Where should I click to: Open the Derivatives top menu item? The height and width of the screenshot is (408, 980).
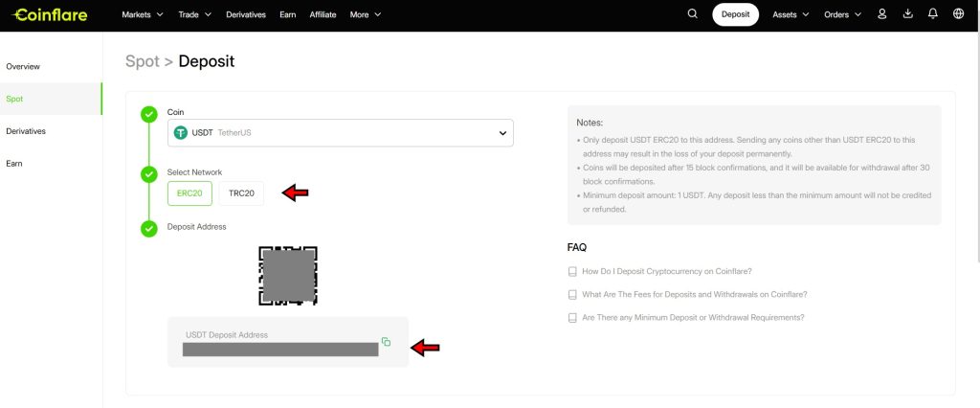[x=247, y=14]
